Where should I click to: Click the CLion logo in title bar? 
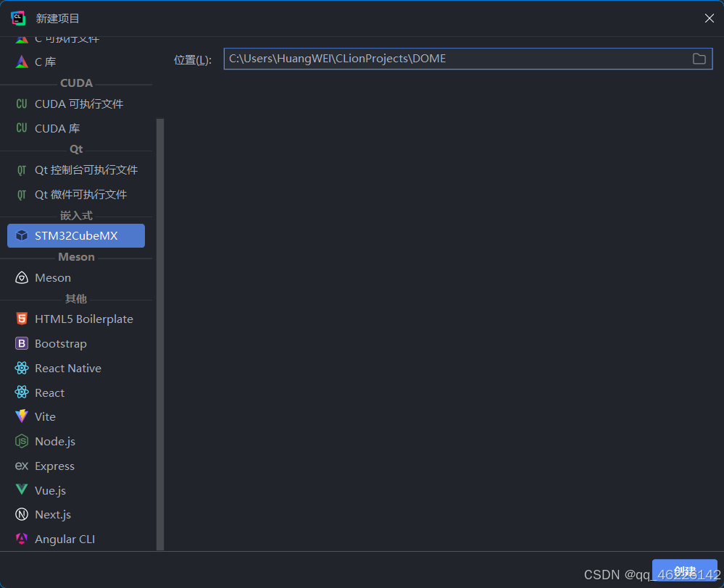click(18, 18)
